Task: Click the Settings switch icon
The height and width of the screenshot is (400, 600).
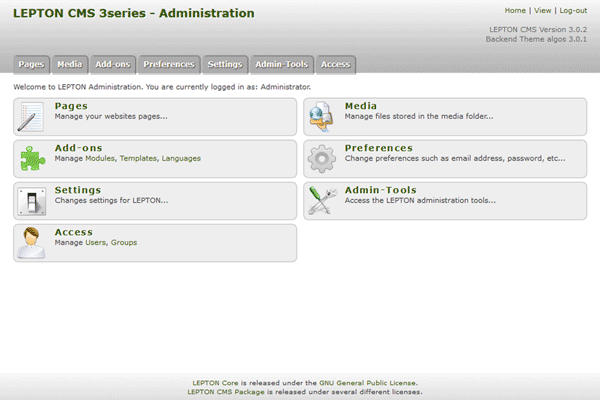Action: (x=32, y=201)
